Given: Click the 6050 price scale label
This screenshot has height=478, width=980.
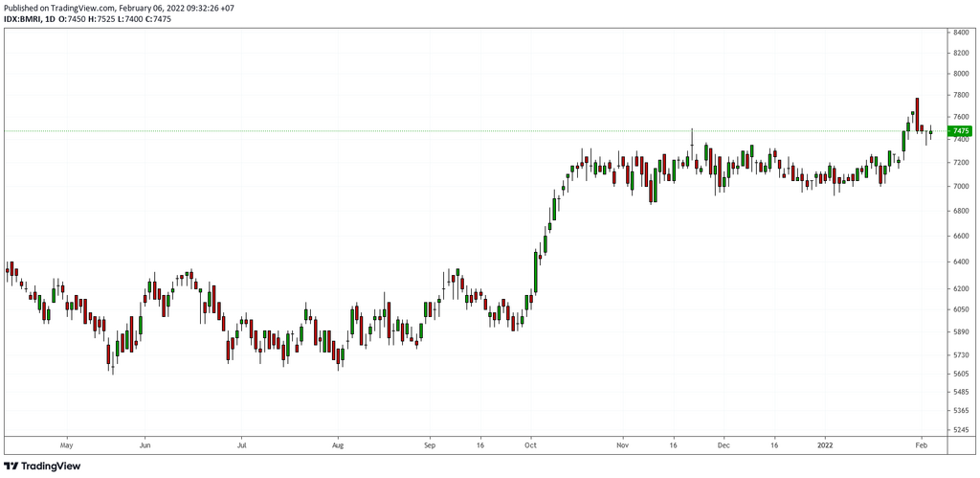Looking at the screenshot, I should pos(960,309).
